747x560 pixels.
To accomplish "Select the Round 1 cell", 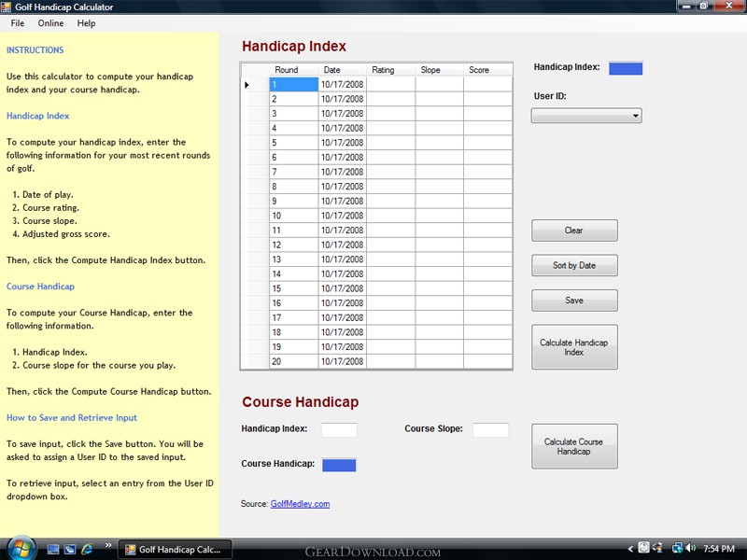I will click(294, 84).
